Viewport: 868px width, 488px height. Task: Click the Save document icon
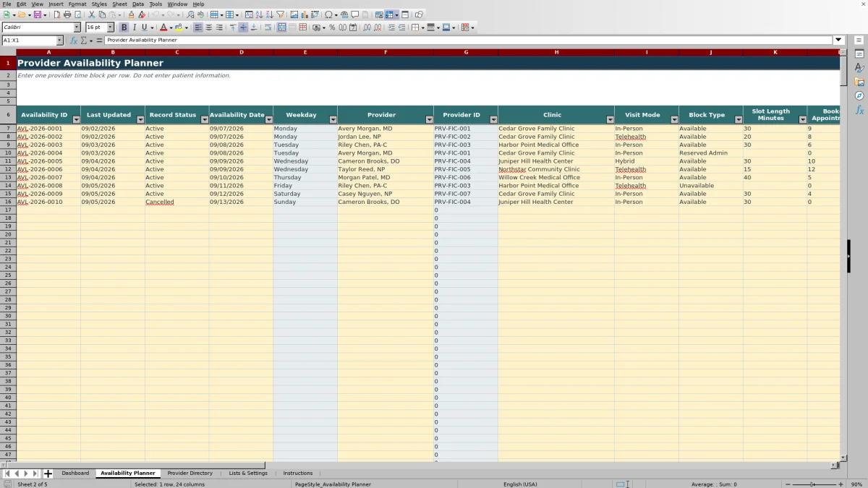[37, 14]
